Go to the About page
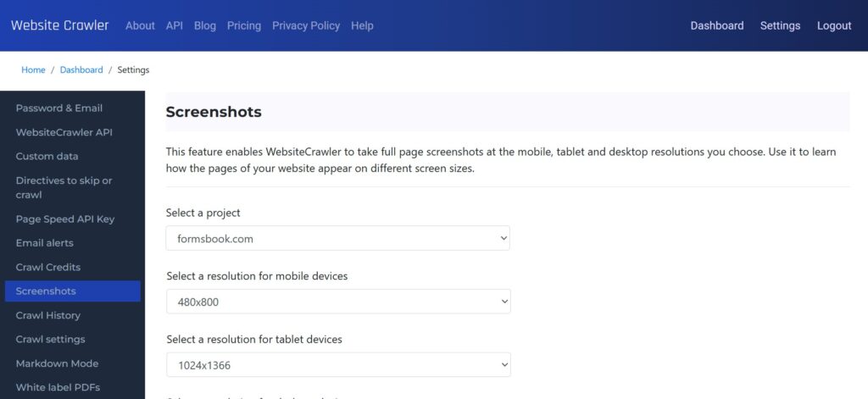The image size is (868, 399). coord(140,25)
